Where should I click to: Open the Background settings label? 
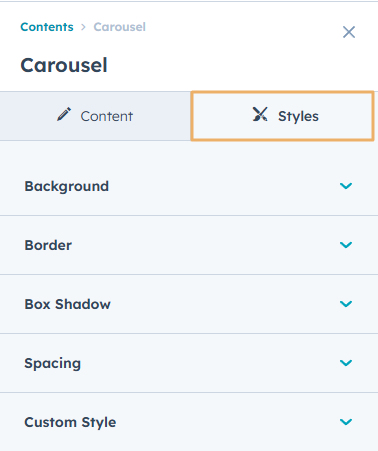[67, 186]
